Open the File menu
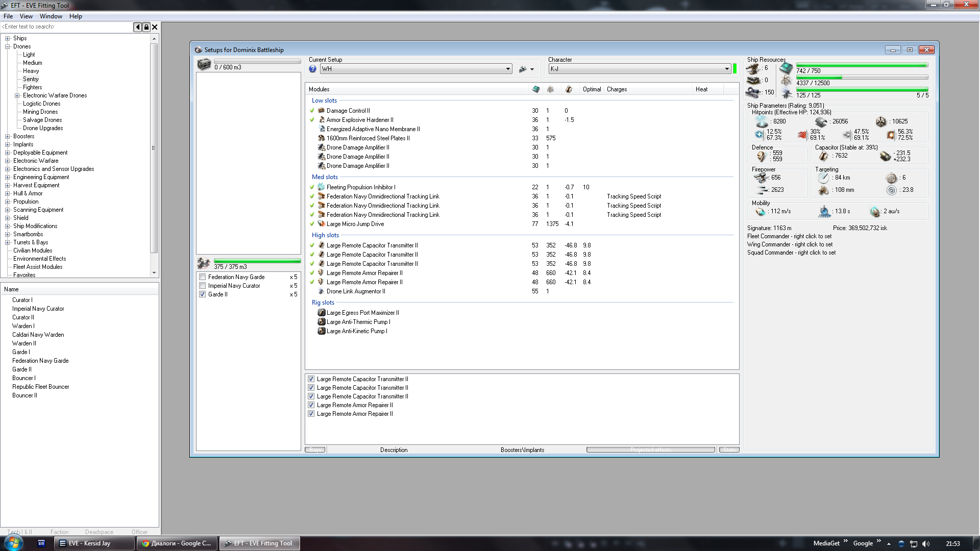The image size is (980, 551). 8,16
